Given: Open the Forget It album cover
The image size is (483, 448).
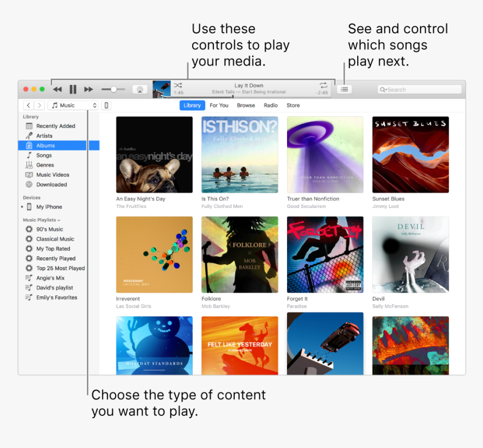Looking at the screenshot, I should pyautogui.click(x=325, y=255).
